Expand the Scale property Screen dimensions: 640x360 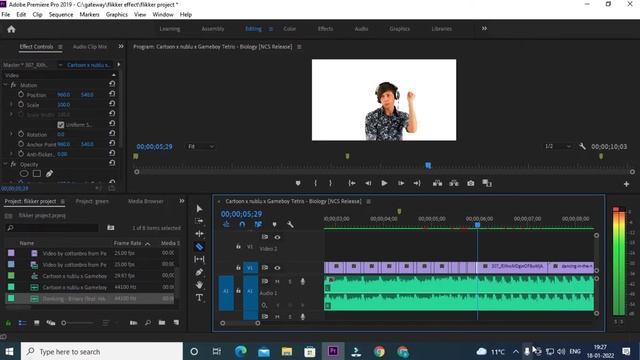point(11,104)
